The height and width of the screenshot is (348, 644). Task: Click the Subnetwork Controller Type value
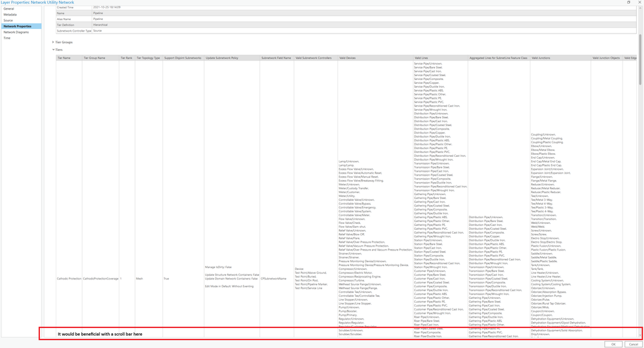pyautogui.click(x=97, y=31)
